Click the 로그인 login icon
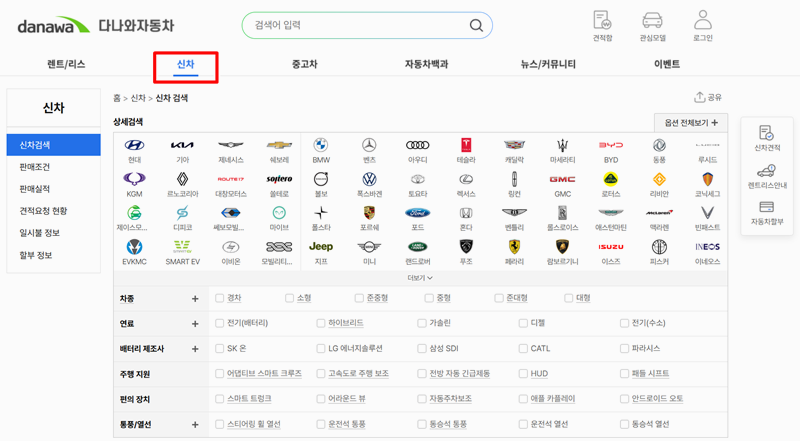The height and width of the screenshot is (441, 800). (703, 26)
